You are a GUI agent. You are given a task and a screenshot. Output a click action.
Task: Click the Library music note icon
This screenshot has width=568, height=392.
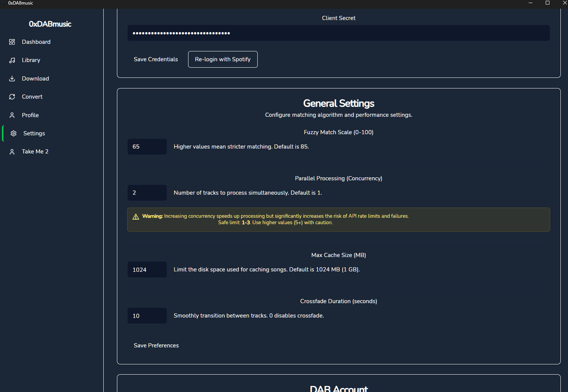click(12, 60)
